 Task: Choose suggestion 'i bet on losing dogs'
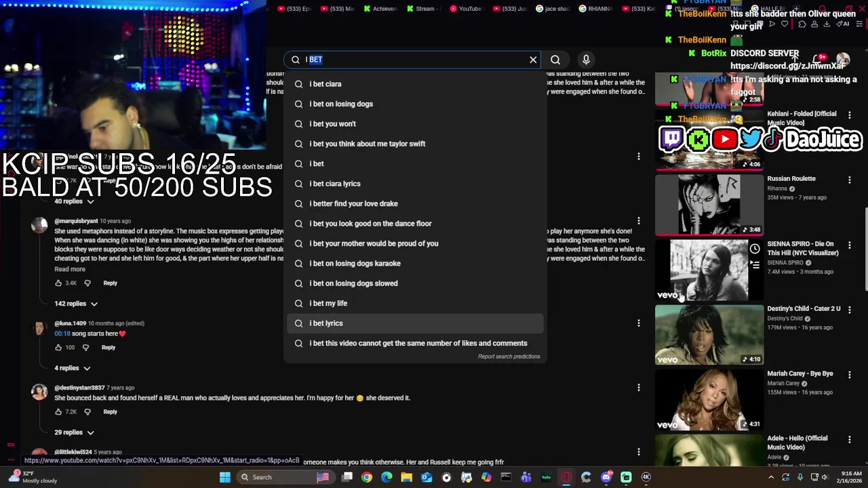(415, 104)
